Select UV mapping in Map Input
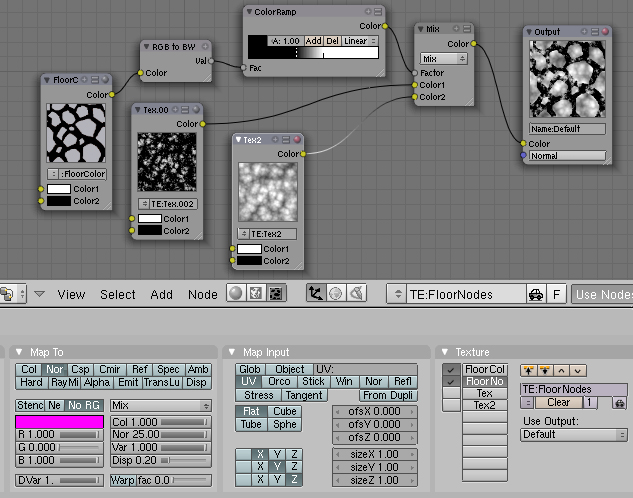Image resolution: width=633 pixels, height=498 pixels. (x=249, y=382)
